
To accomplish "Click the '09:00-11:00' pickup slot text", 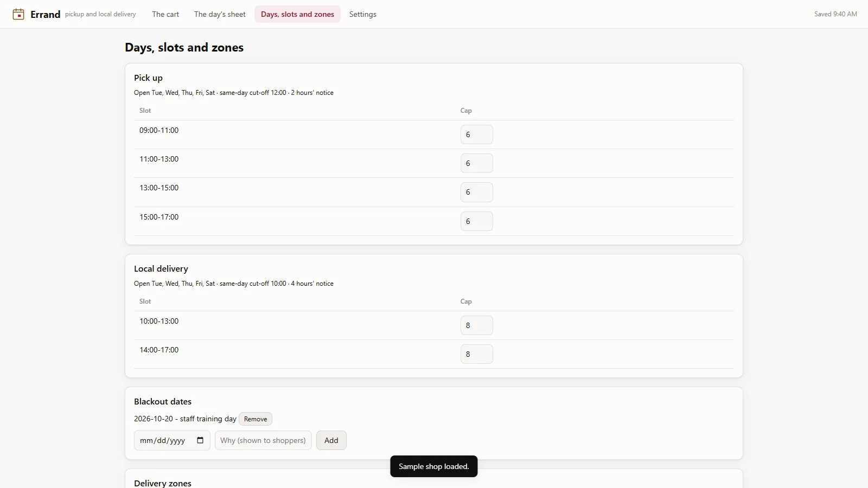I will pyautogui.click(x=159, y=130).
